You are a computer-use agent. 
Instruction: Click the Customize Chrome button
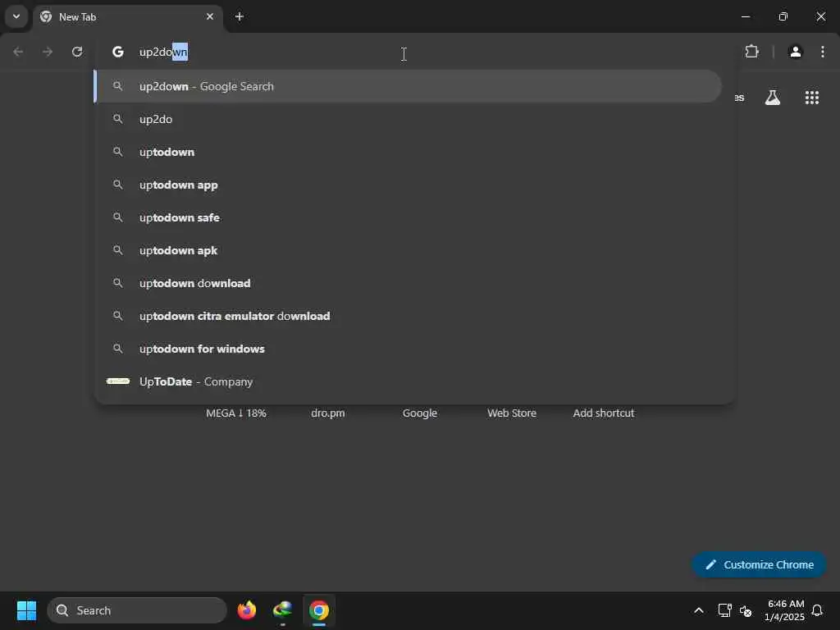(x=759, y=564)
